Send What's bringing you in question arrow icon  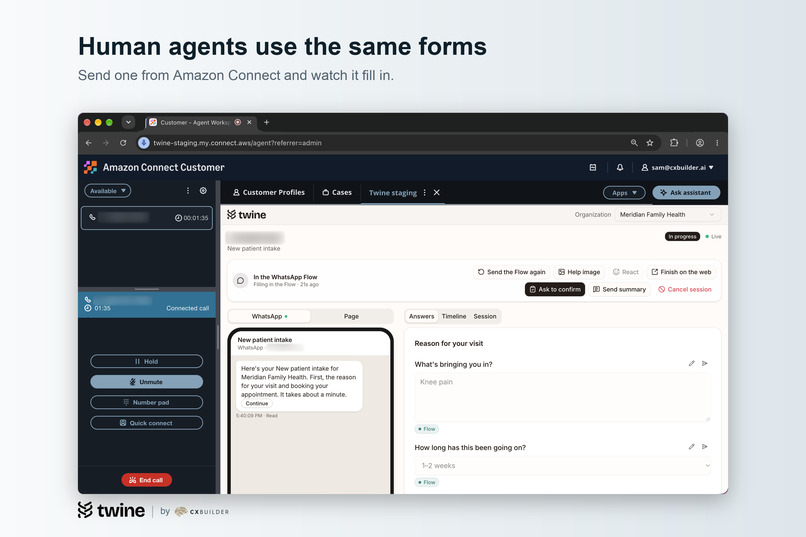(x=705, y=363)
